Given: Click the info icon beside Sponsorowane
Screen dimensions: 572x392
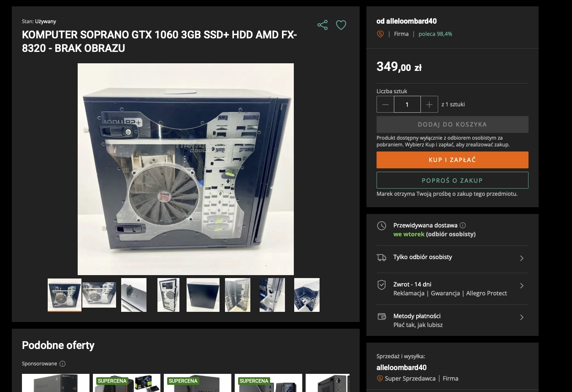Looking at the screenshot, I should (62, 364).
